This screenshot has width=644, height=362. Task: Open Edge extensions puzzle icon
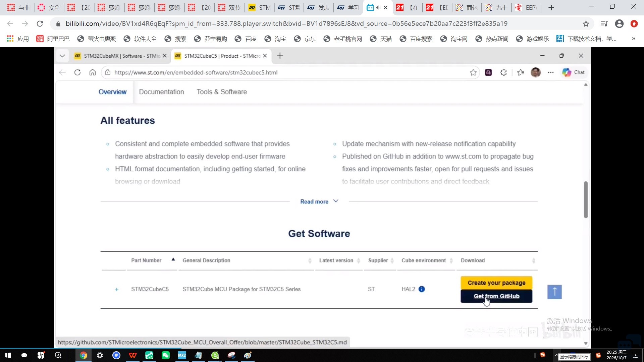[x=503, y=72]
